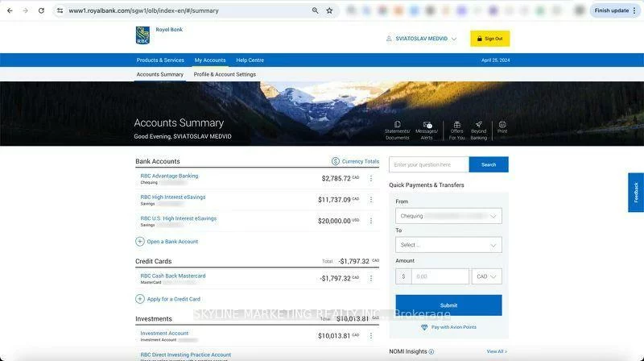The image size is (644, 361).
Task: Reload the page with the refresh icon
Action: pos(41,10)
